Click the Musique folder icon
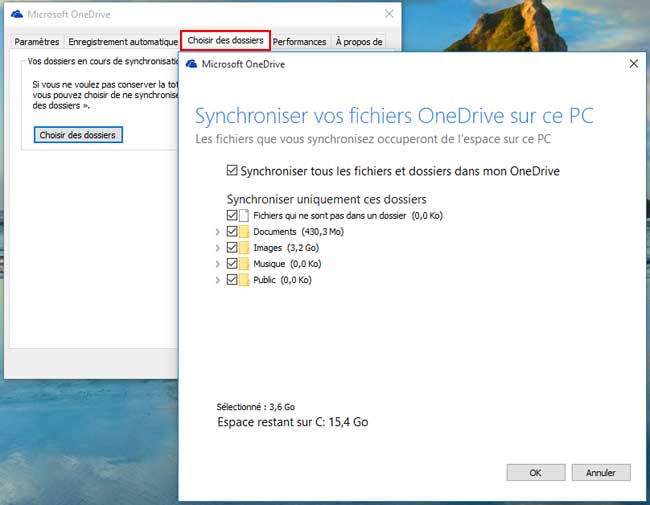This screenshot has width=650, height=505. point(244,264)
